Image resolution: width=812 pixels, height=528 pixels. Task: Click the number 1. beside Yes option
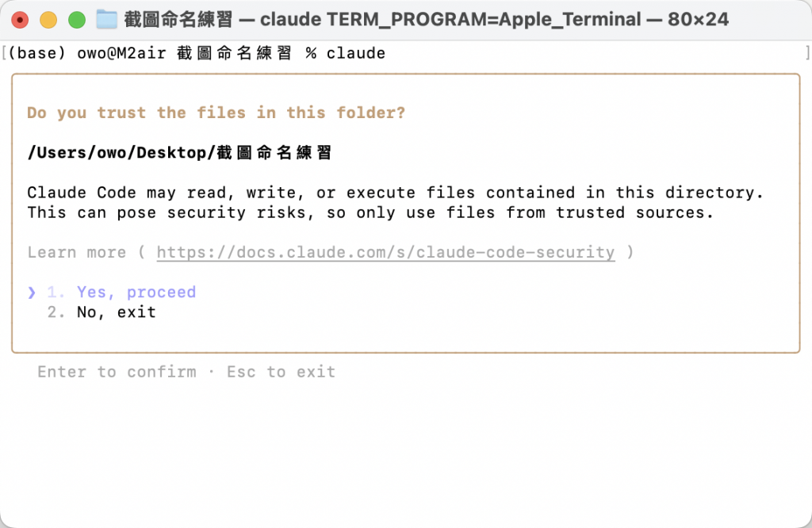56,293
